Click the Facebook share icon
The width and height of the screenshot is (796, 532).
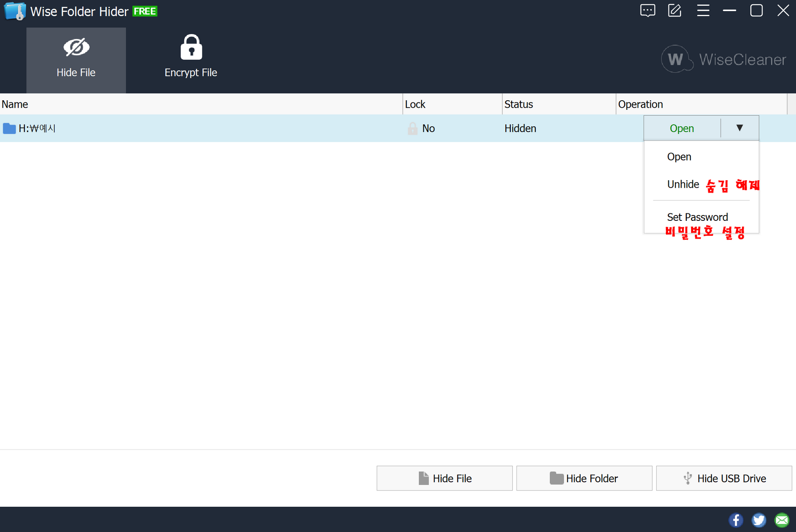[735, 520]
